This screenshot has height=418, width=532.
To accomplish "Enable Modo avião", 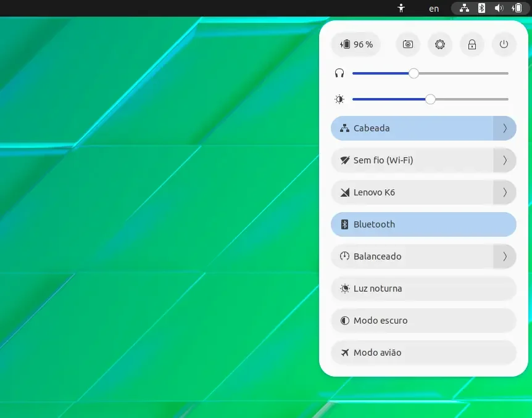I will 423,353.
